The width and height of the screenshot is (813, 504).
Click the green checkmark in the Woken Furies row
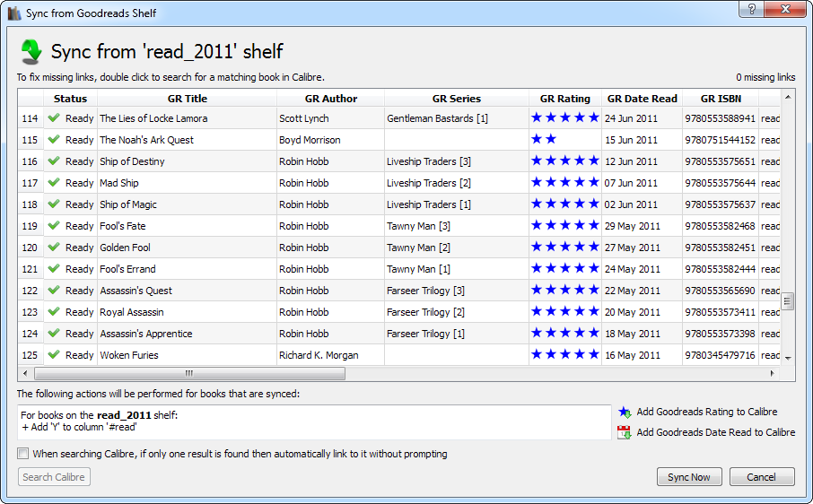pos(54,355)
